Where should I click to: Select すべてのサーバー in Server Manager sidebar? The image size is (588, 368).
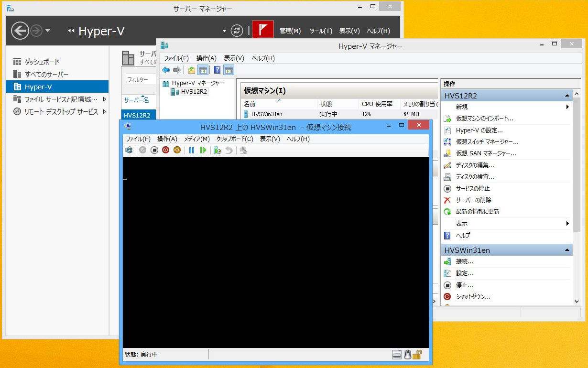click(x=47, y=75)
